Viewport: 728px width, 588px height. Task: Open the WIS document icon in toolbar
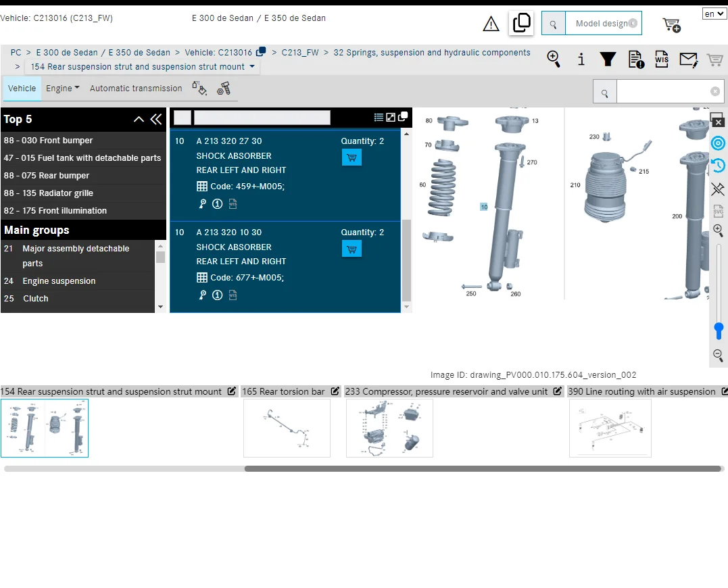tap(662, 59)
